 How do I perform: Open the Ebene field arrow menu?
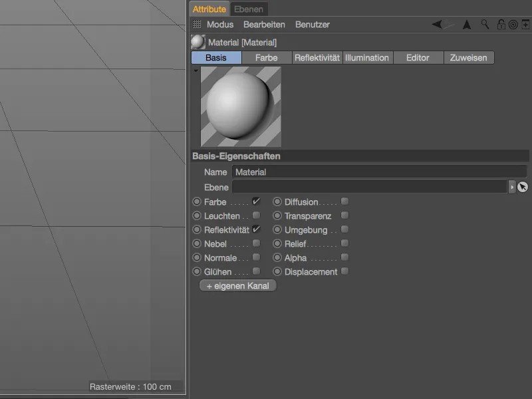click(511, 187)
